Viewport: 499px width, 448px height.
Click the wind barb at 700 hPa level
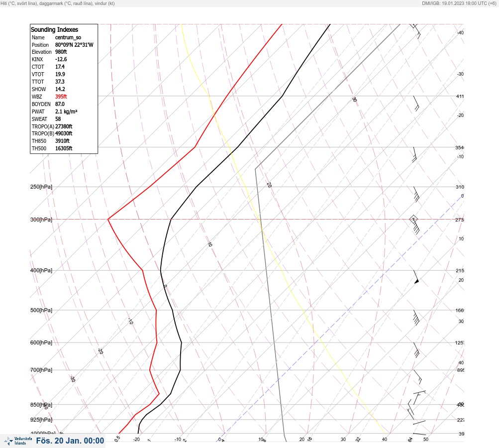[x=417, y=377]
